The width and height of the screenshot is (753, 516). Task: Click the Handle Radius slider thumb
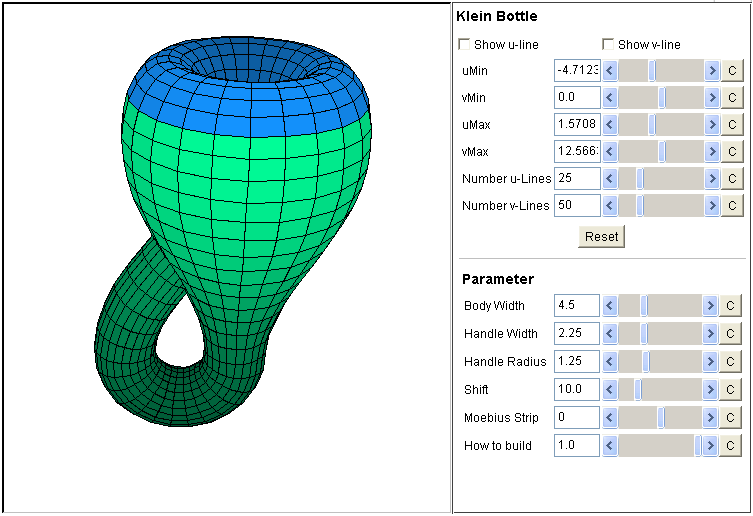click(x=646, y=361)
